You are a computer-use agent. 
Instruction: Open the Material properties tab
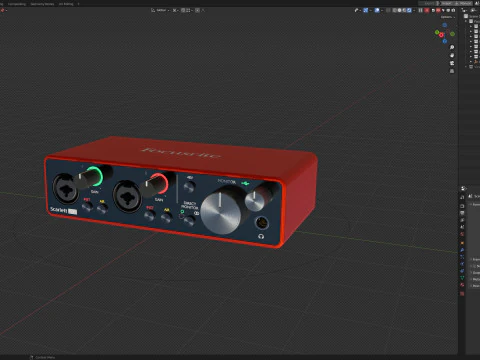coord(462,285)
